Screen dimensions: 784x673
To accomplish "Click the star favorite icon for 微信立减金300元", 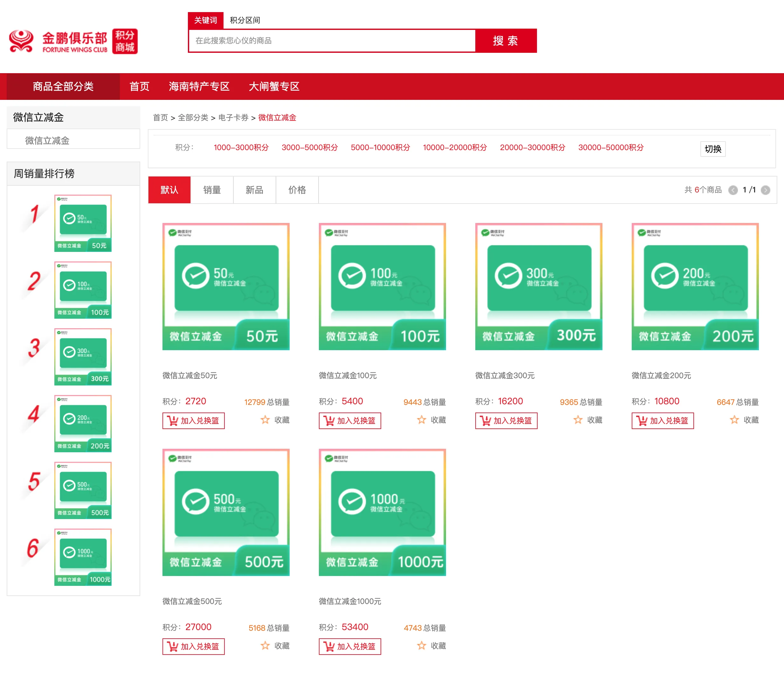I will 578,420.
